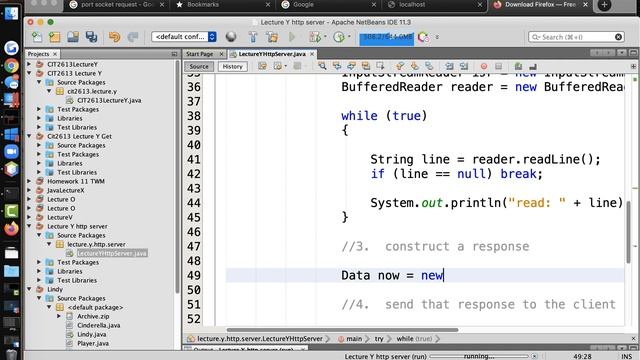Viewport: 640px width, 360px height.
Task: Click the Undo arrow icon
Action: pos(115,37)
